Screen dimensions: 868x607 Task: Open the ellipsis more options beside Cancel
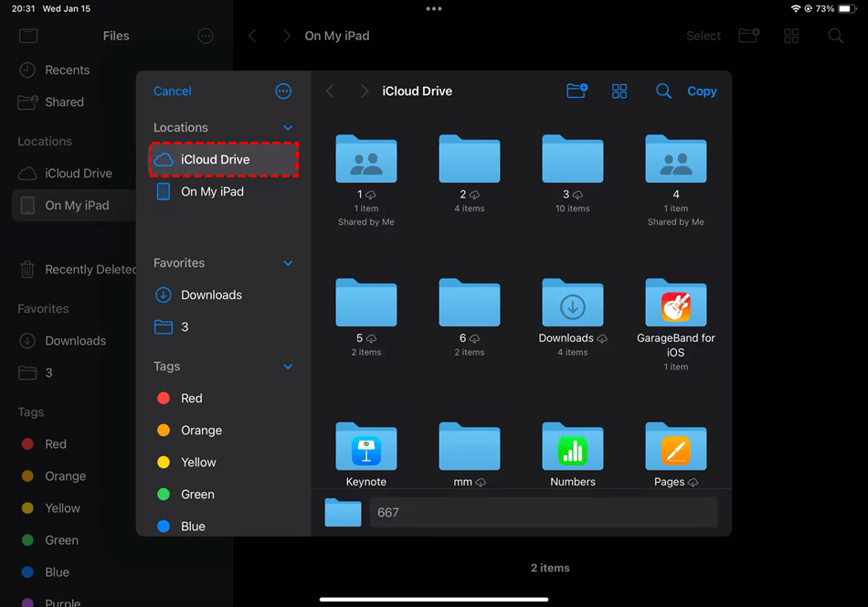(283, 91)
